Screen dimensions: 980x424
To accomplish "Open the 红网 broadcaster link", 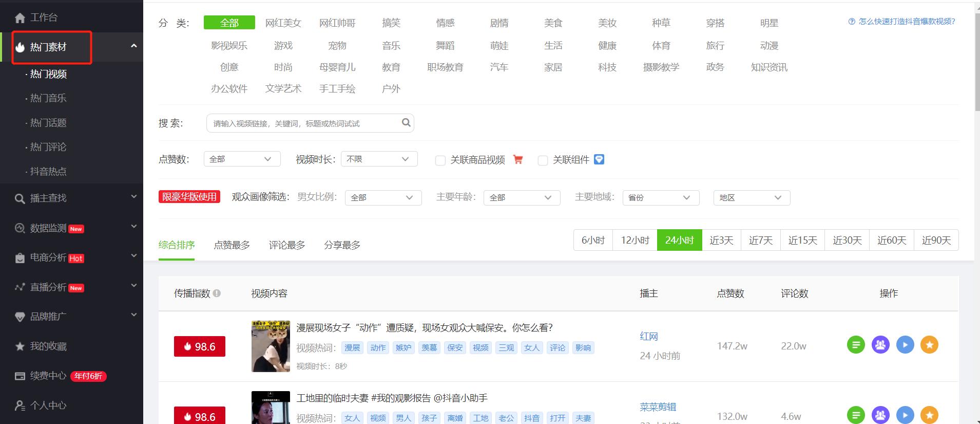I will click(x=649, y=337).
